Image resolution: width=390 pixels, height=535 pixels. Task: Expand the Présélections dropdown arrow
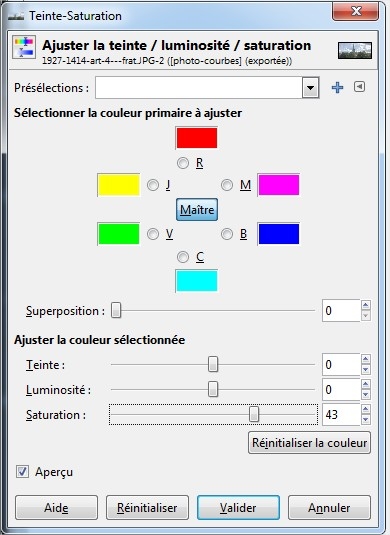tap(310, 88)
